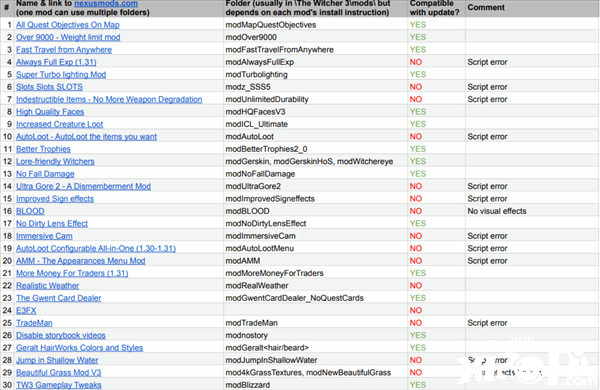
Task: Select the Comment column header
Action: pyautogui.click(x=532, y=8)
